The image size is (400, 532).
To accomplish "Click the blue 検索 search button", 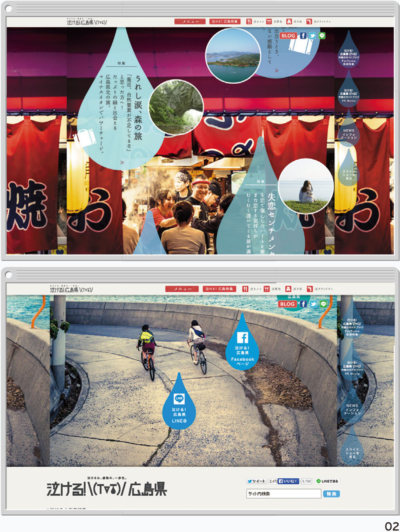I will point(331,494).
